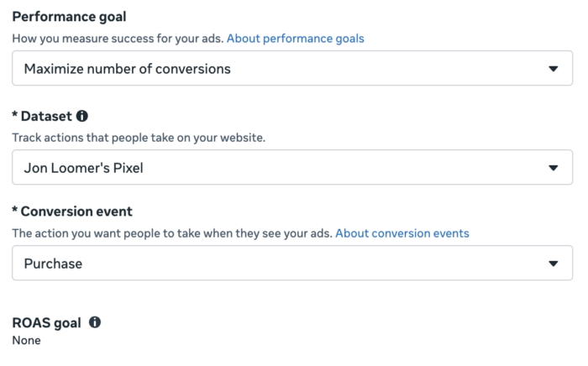Open the About performance goals link
This screenshot has height=366, width=588.
[x=296, y=39]
